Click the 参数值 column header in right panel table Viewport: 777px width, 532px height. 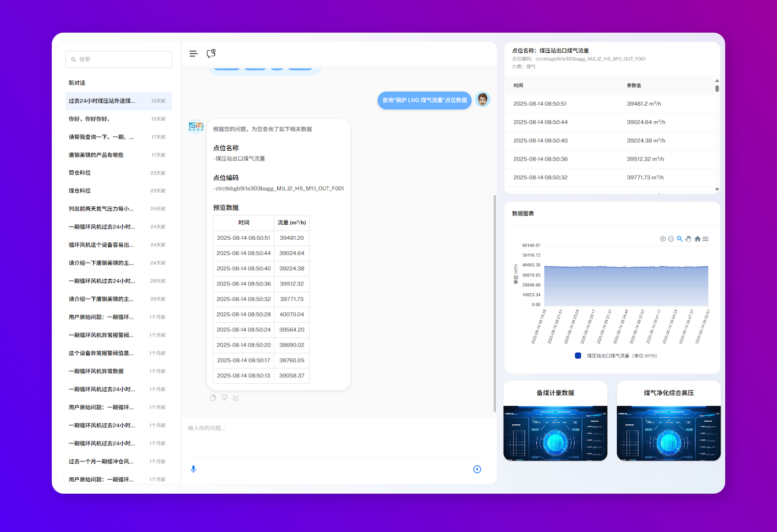[x=634, y=85]
